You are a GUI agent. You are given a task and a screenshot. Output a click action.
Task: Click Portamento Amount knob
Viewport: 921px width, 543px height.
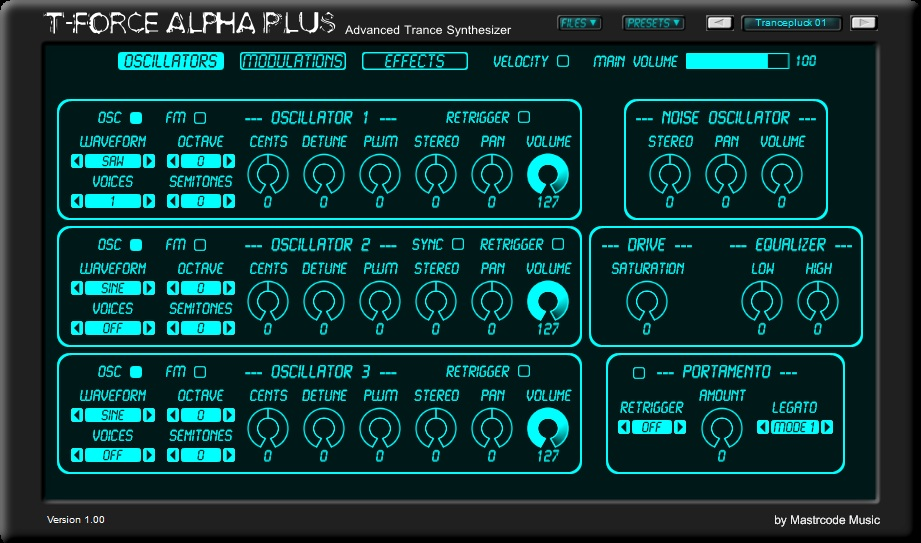pos(721,428)
